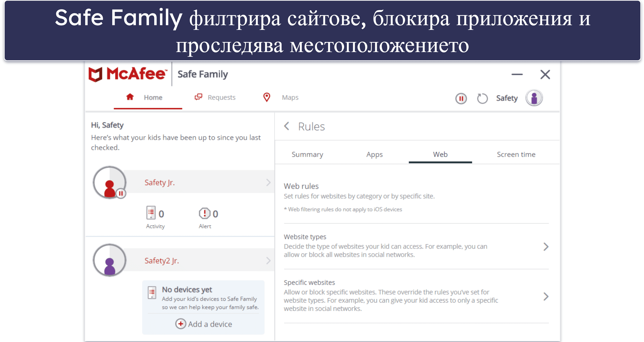Click the Activity device icon
The width and height of the screenshot is (644, 342).
[x=151, y=213]
